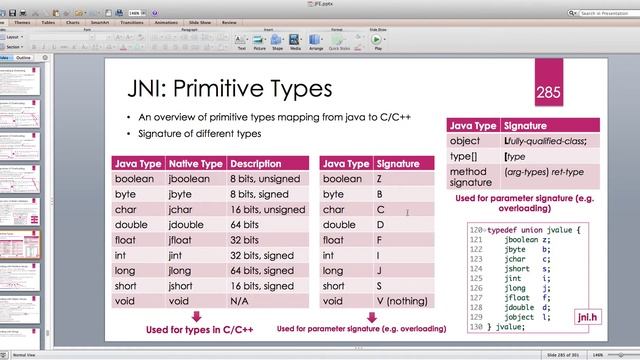Viewport: 640px width, 360px height.
Task: Expand the Picture dropdown arrow
Action: coord(266,40)
